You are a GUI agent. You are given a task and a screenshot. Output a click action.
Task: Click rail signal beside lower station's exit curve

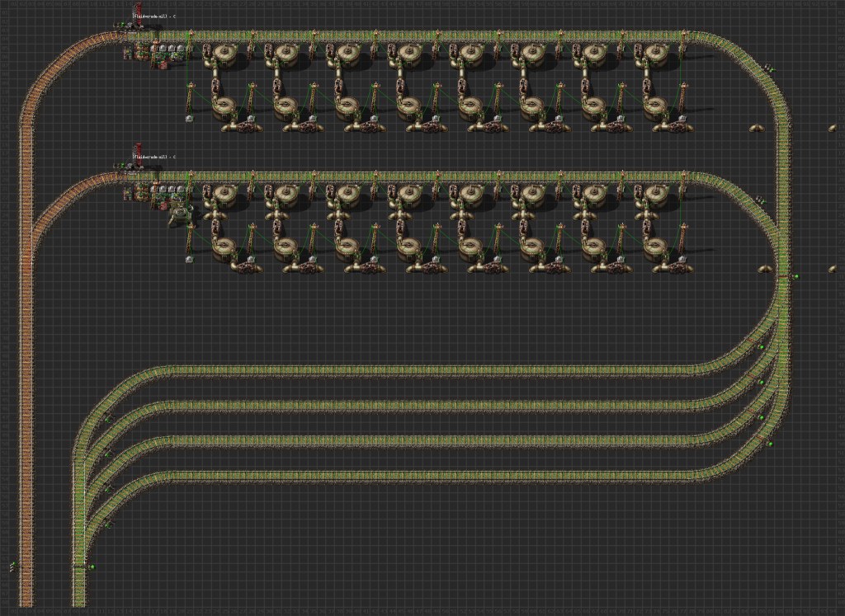[x=760, y=200]
